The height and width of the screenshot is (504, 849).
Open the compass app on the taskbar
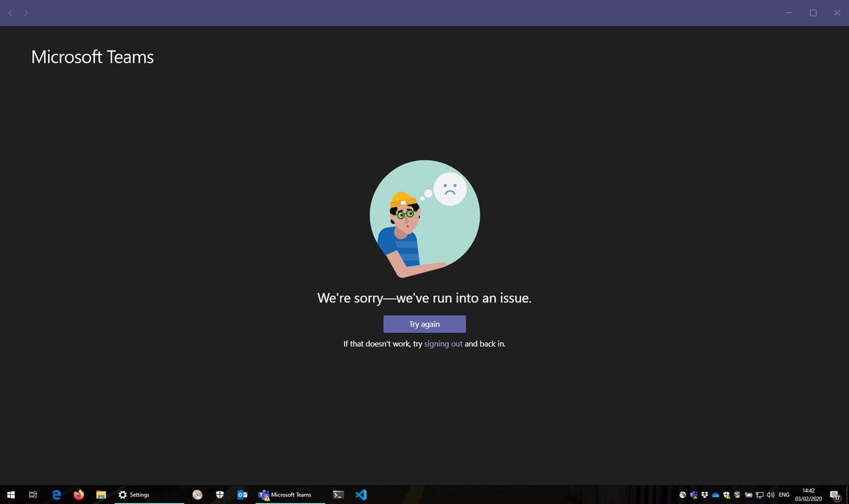click(197, 495)
